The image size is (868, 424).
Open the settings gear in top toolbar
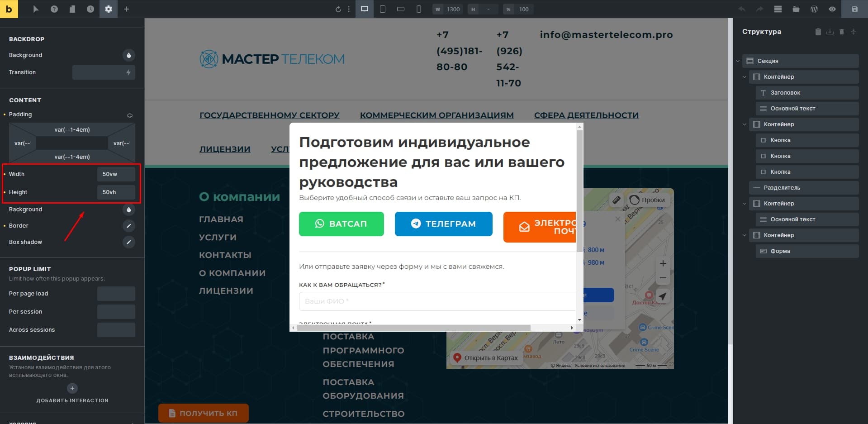tap(109, 9)
